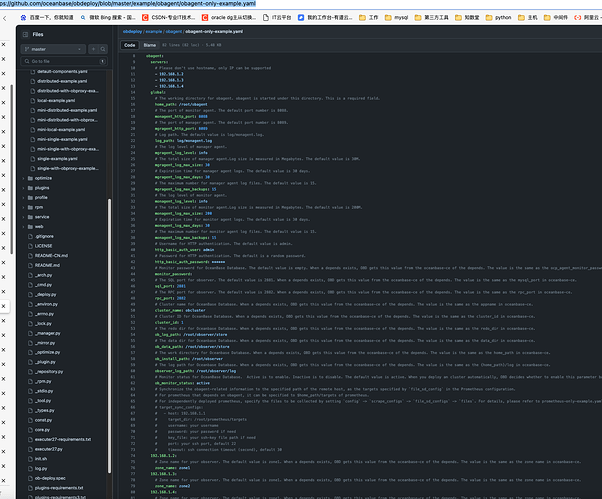This screenshot has height=499, width=602.
Task: Open const.py in file tree
Action: pyautogui.click(x=43, y=420)
